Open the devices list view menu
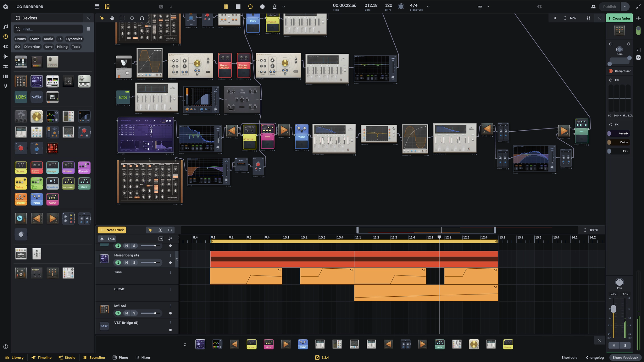Viewport: 644px width, 362px height. (88, 29)
